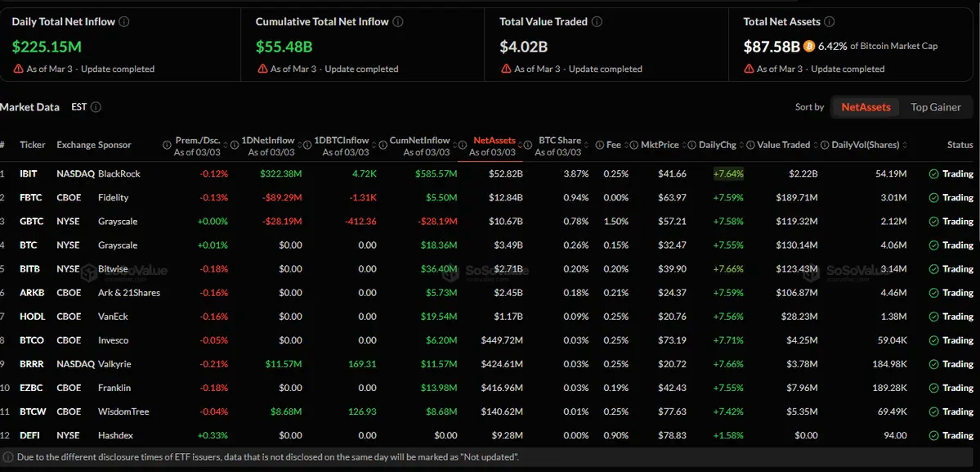Open info icon beside Daily Total Net Inflow
The height and width of the screenshot is (472, 980).
pyautogui.click(x=124, y=21)
